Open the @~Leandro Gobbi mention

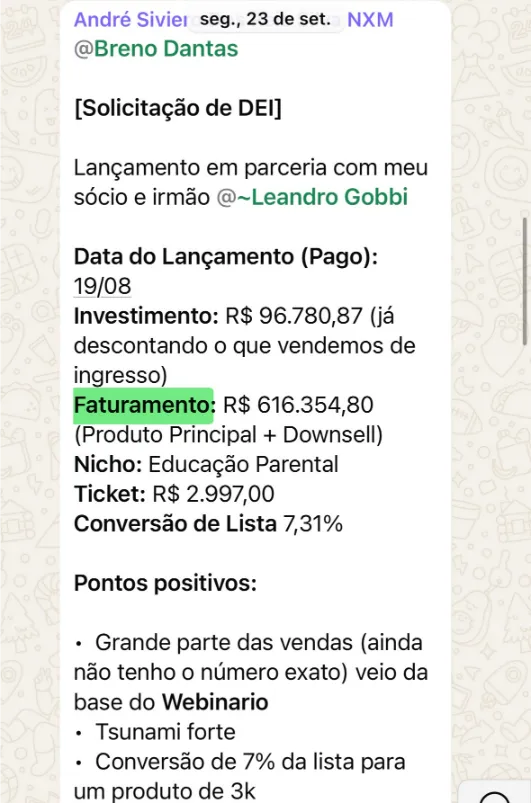point(312,197)
